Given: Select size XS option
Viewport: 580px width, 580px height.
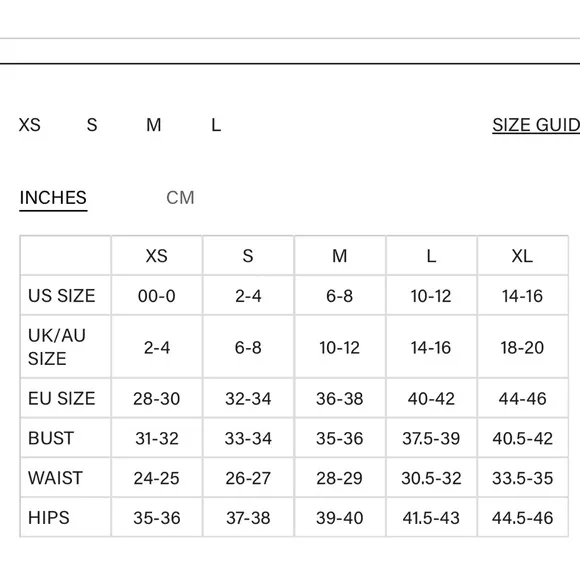Looking at the screenshot, I should pos(30,125).
